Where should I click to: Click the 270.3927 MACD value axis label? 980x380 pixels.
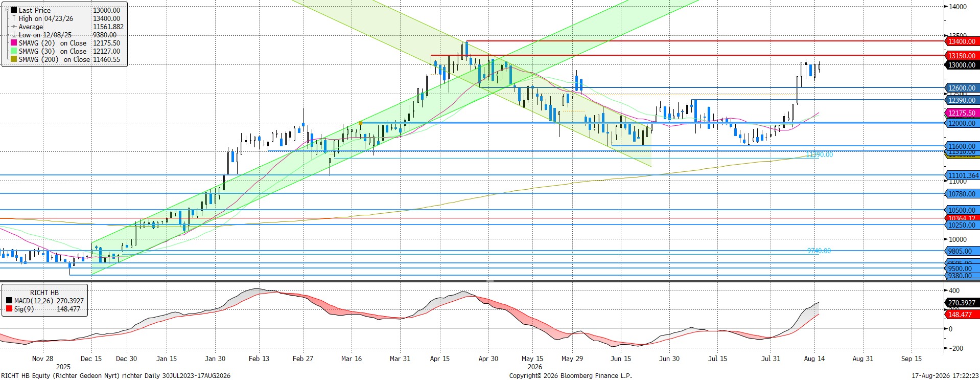[x=963, y=303]
